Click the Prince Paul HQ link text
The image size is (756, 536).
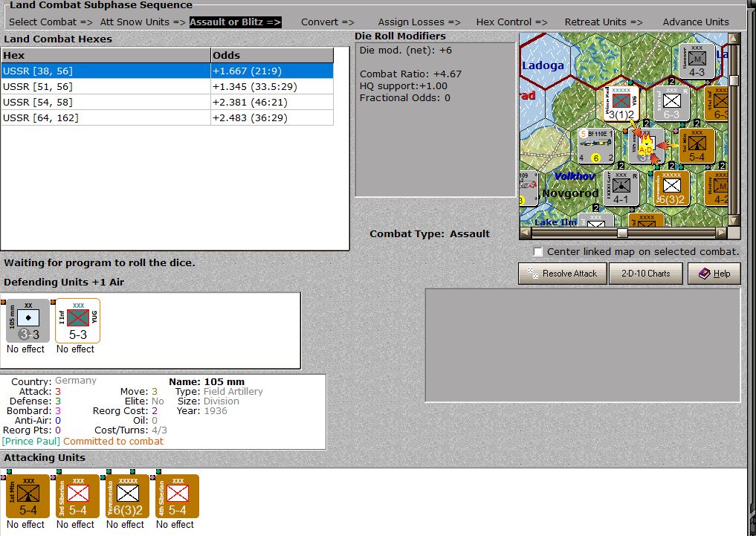pyautogui.click(x=31, y=442)
